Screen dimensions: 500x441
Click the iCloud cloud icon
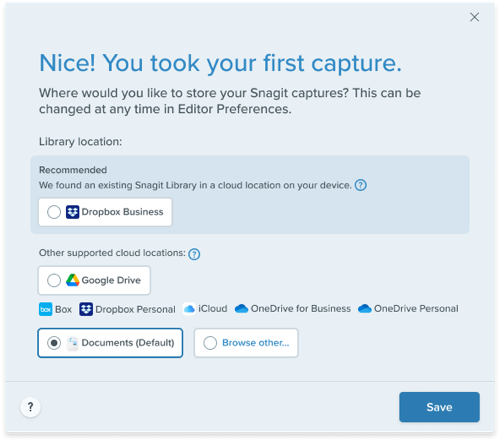click(x=189, y=309)
